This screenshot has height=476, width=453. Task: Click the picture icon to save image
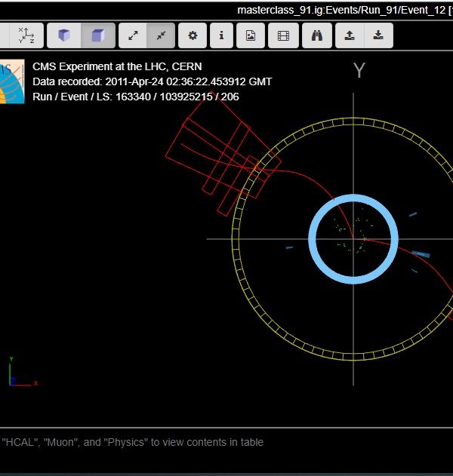click(x=251, y=35)
